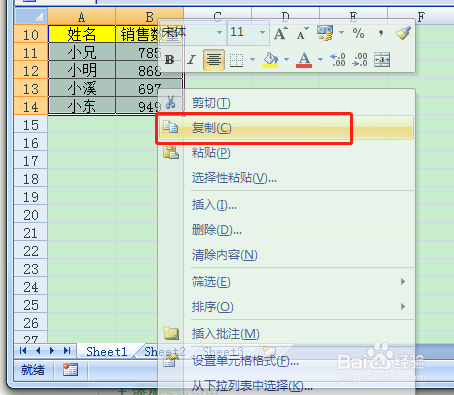
Task: Select row 20 header
Action: pyautogui.click(x=31, y=215)
